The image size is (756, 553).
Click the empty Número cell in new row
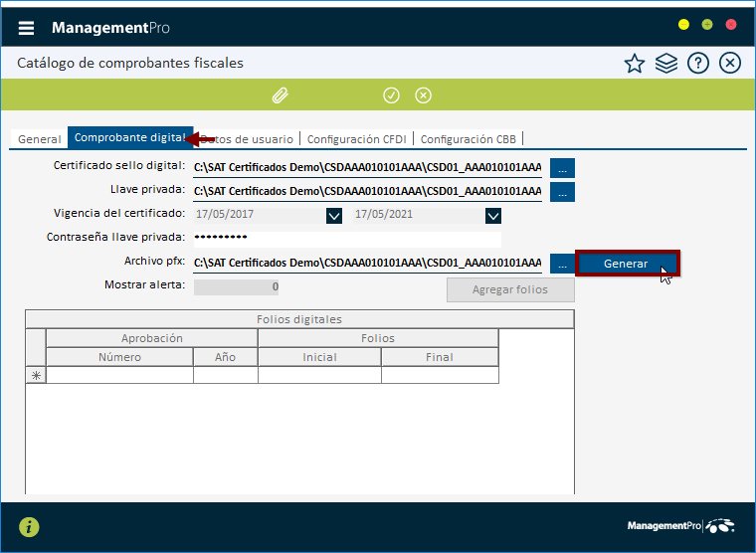coord(119,376)
